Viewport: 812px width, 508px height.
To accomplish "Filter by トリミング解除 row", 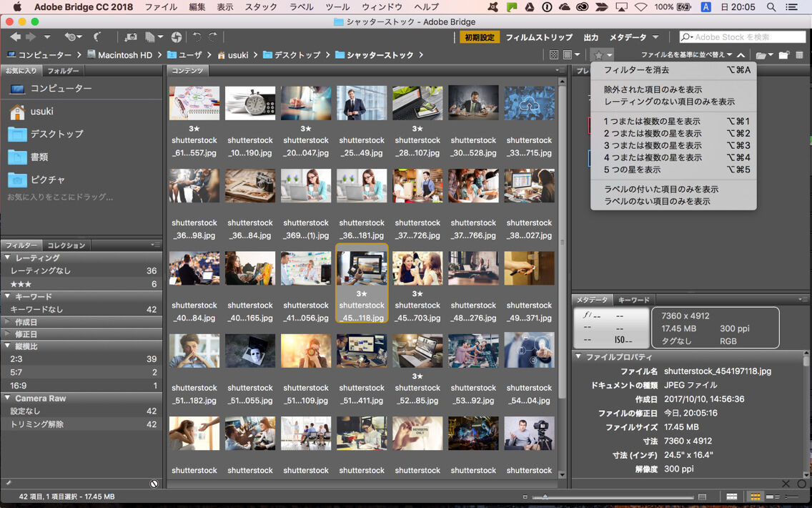I will (x=81, y=424).
